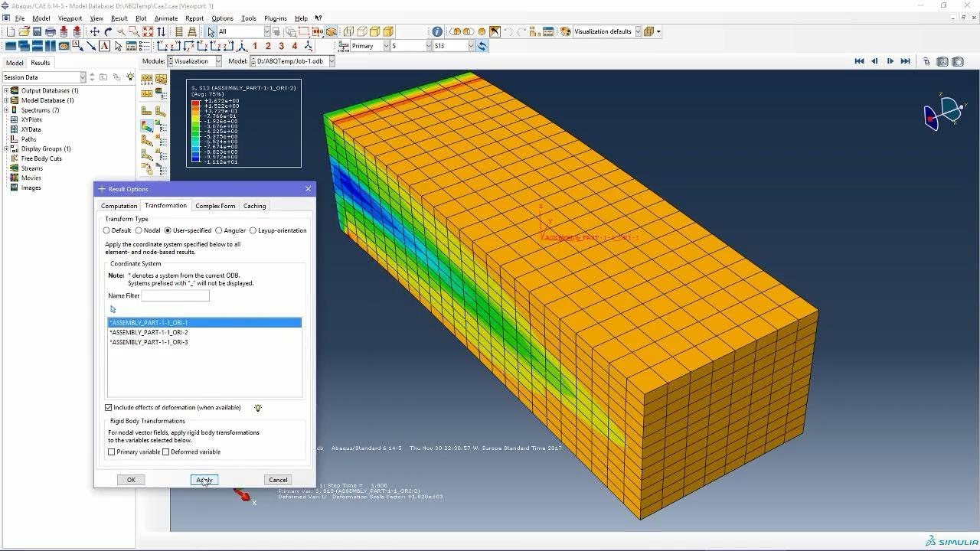Select the Pan View tool
Screen dimensions: 980x551
tap(95, 32)
